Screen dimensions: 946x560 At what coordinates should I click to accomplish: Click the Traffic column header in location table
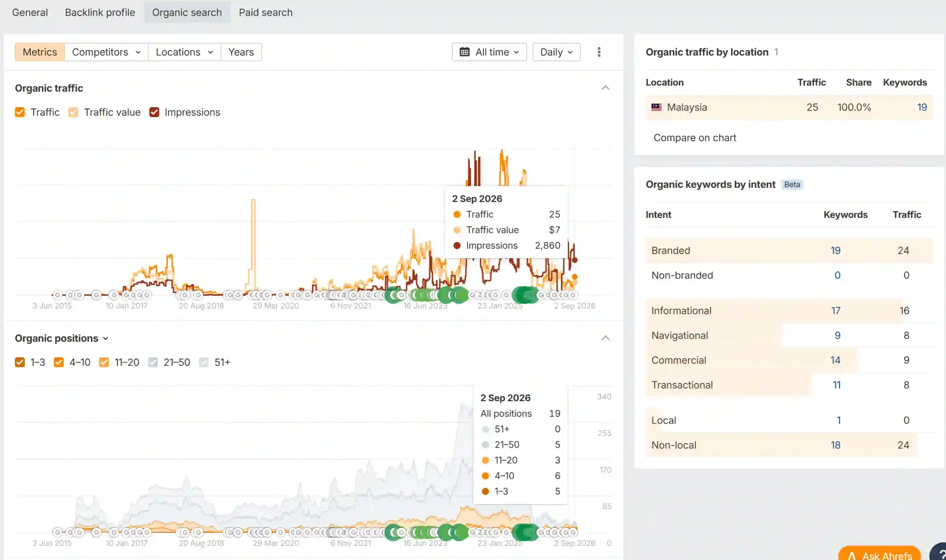pyautogui.click(x=811, y=82)
